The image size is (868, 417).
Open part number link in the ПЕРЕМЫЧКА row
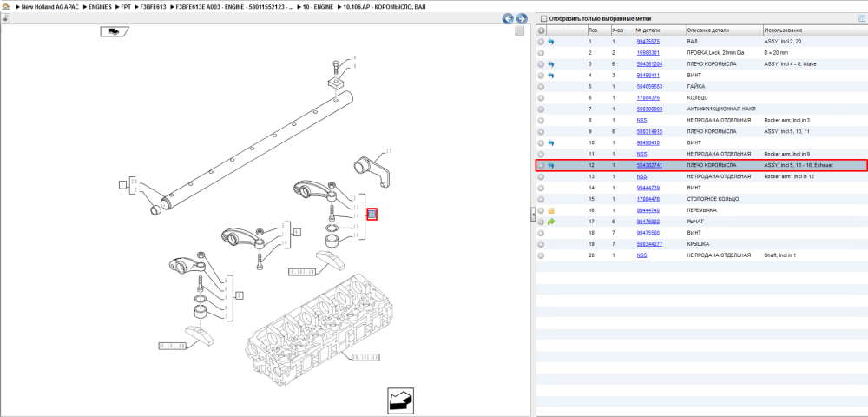pos(648,210)
